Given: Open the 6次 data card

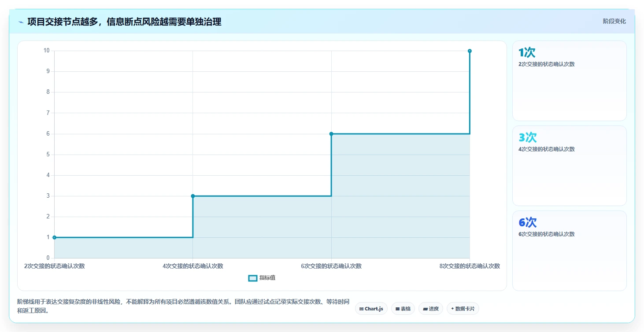Looking at the screenshot, I should [x=569, y=251].
